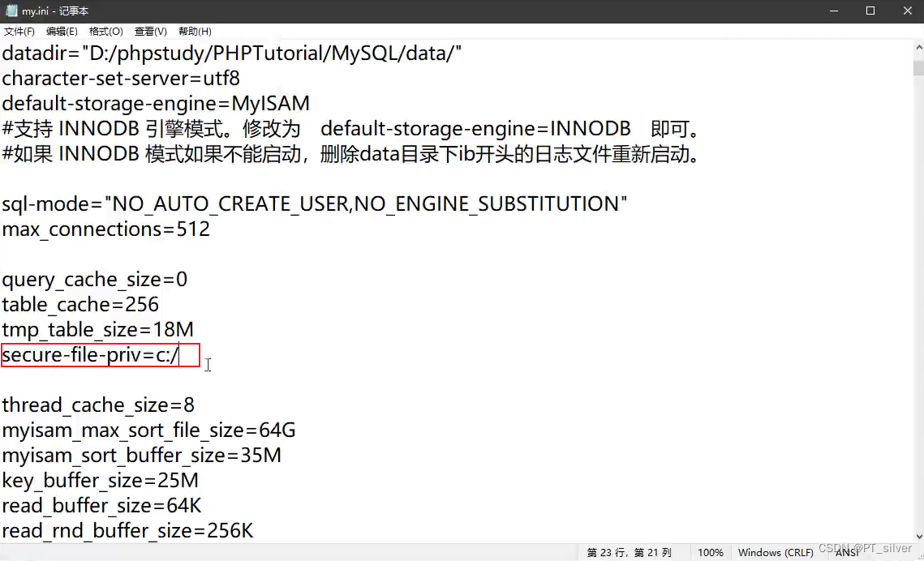Screen dimensions: 924x561
Task: Click the ANSI encoding status entry
Action: tap(848, 553)
